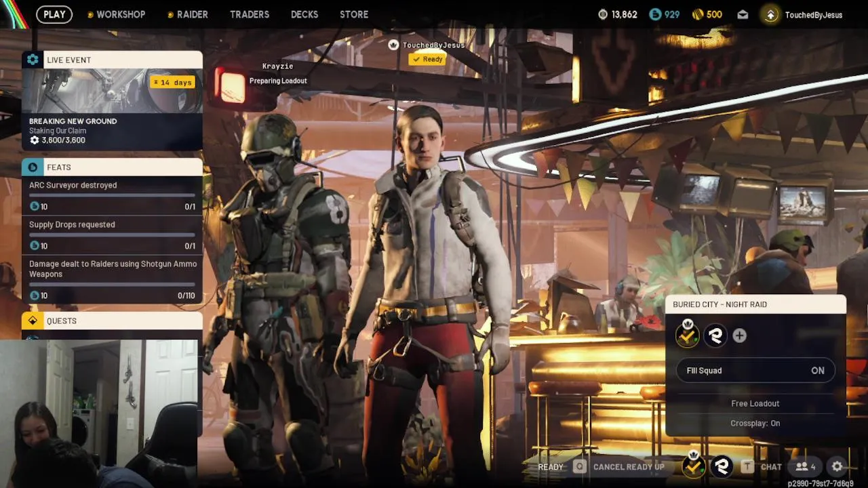
Task: Add a squad member with plus icon
Action: [x=739, y=335]
